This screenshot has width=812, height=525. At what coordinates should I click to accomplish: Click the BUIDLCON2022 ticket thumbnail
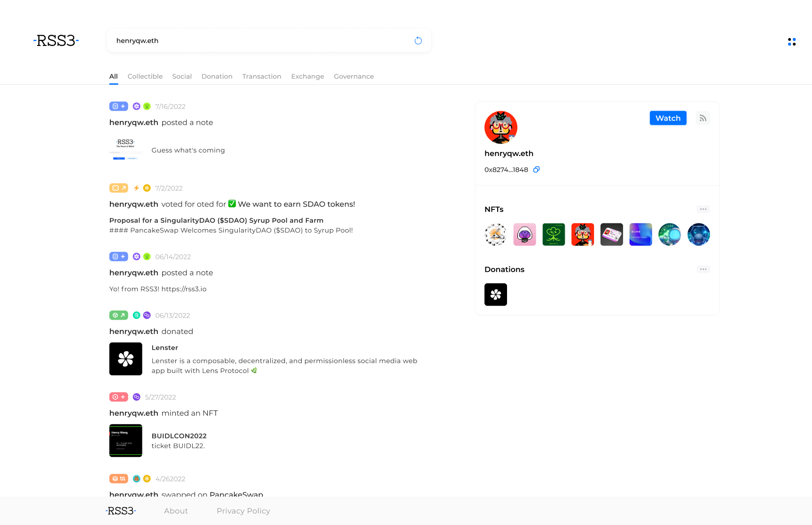125,440
